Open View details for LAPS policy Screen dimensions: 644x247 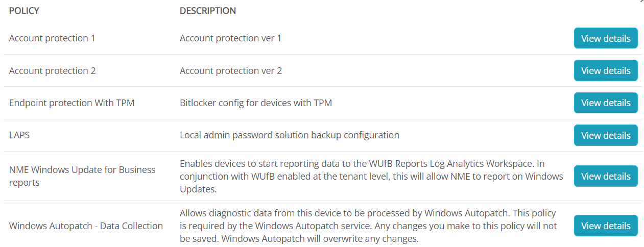[606, 135]
